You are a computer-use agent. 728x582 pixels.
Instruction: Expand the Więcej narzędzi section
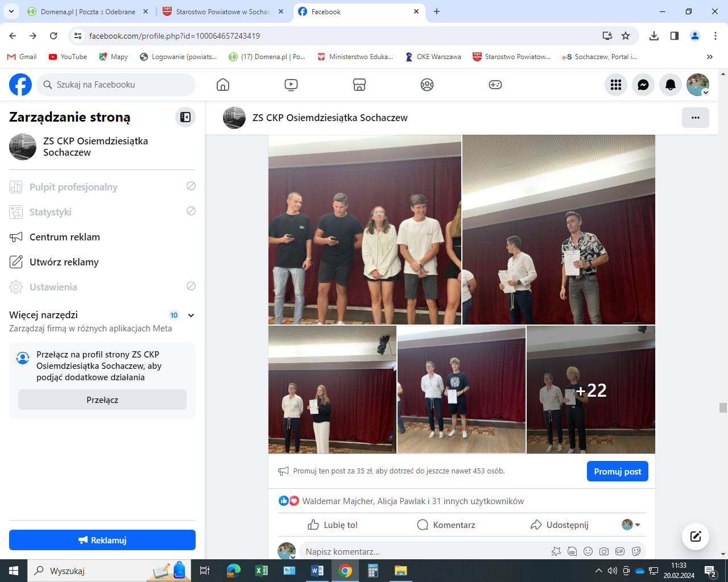(191, 315)
